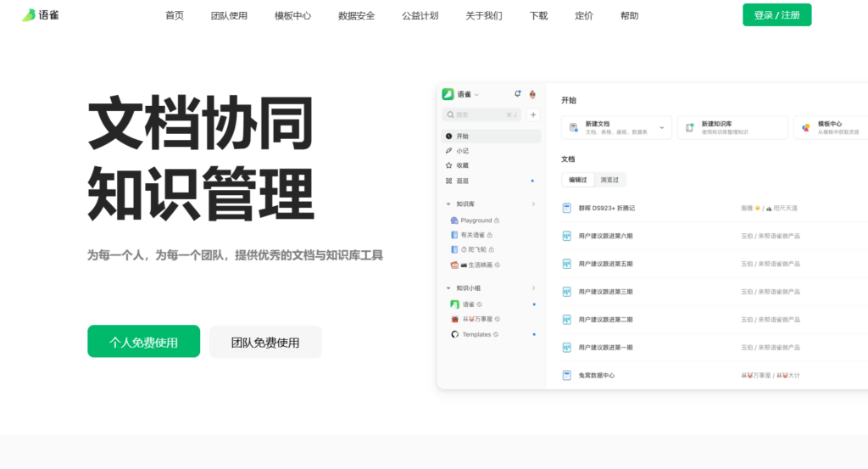Click the board icon for 用户建议跟进第五期
The image size is (868, 469).
567,264
